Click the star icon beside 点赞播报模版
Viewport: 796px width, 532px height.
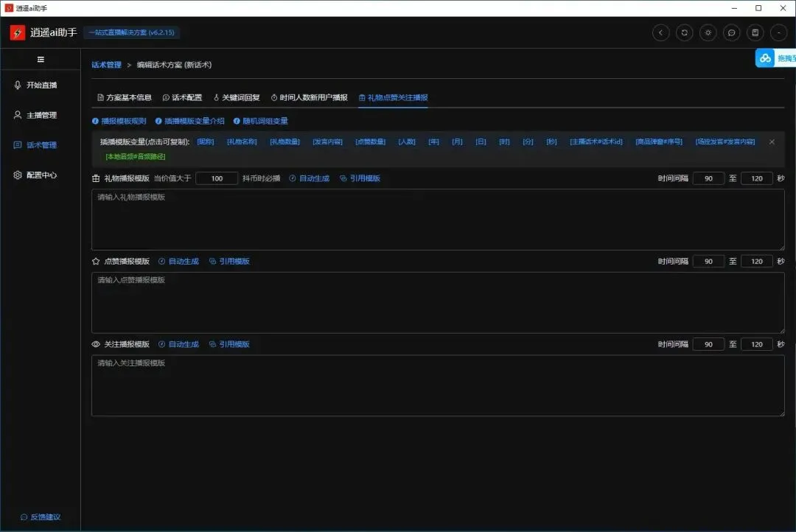pyautogui.click(x=95, y=261)
